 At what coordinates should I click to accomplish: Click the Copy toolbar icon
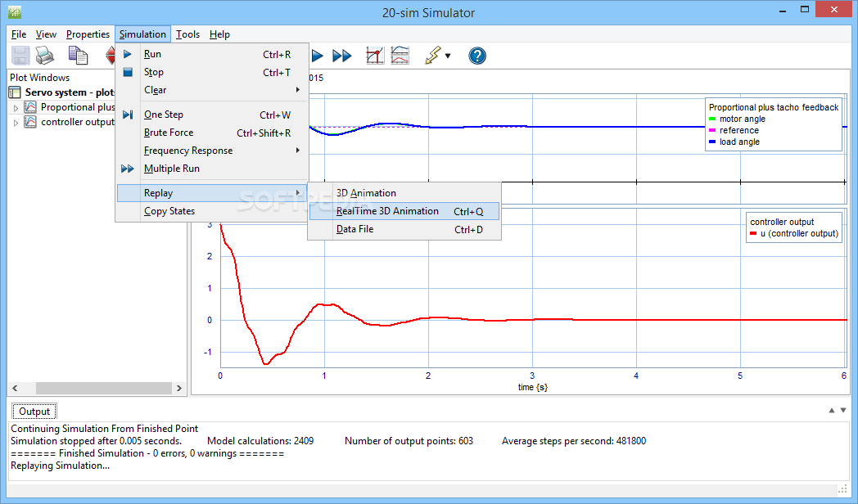pos(78,55)
